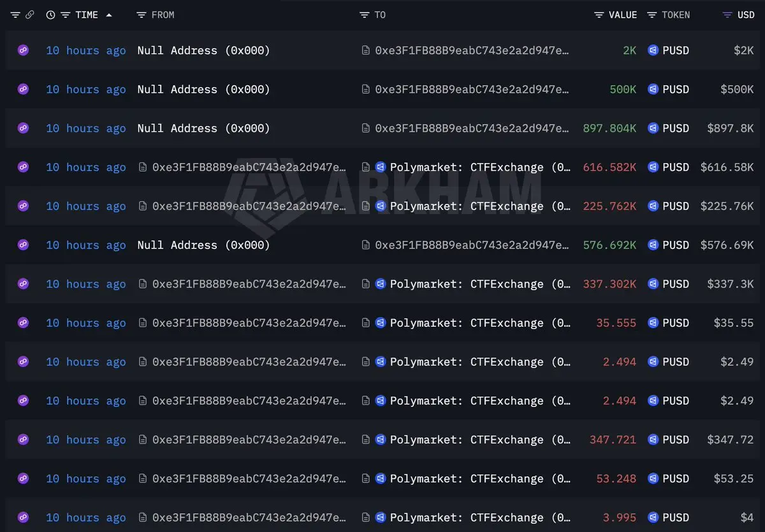Open the '10 hours ago' link in the 3.995 row
Viewport: 765px width, 532px height.
click(86, 517)
